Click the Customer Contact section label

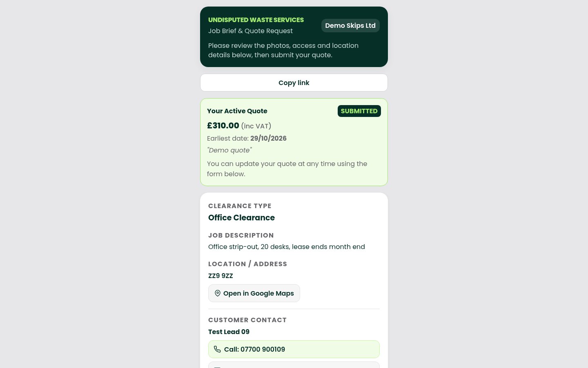247,320
